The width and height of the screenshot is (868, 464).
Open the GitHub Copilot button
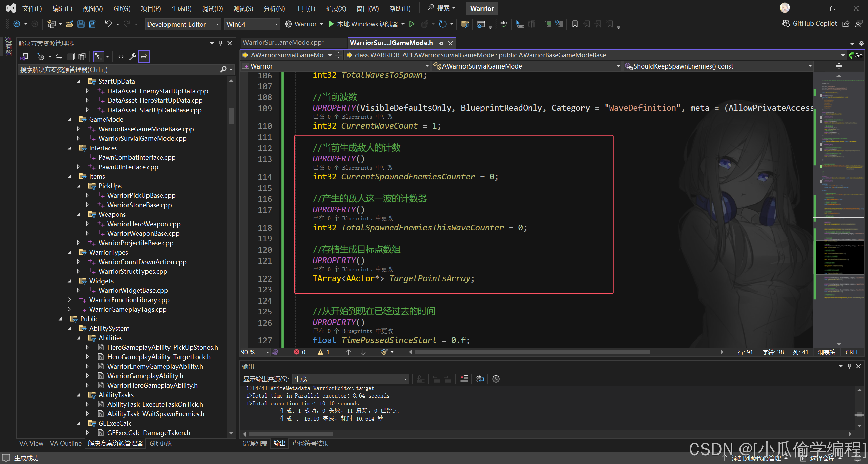click(809, 23)
